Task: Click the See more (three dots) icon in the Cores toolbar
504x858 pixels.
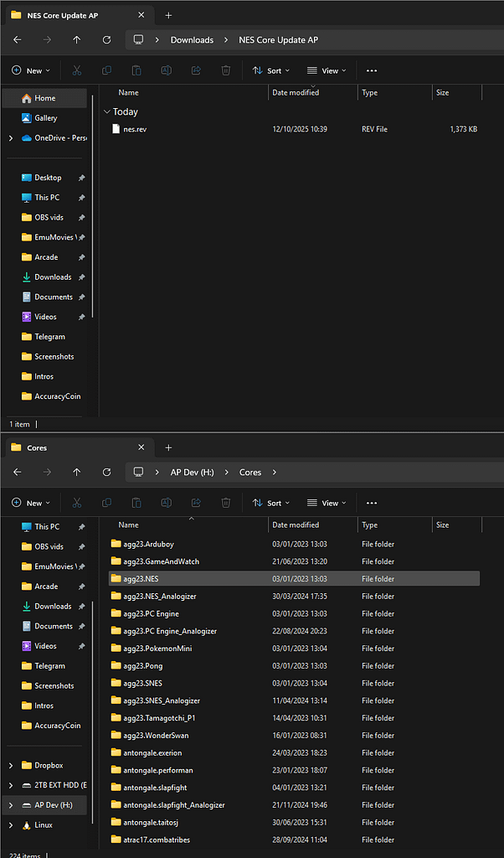Action: (x=372, y=503)
